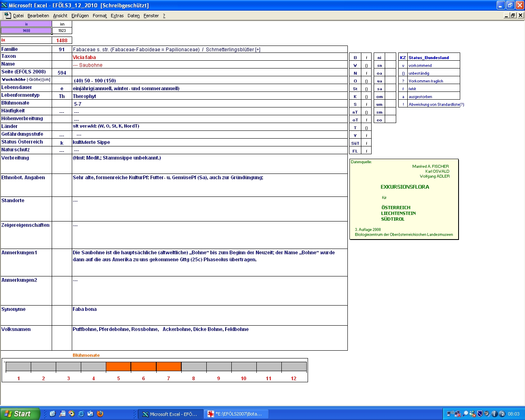Open the volume speaker tray icon
Image resolution: width=525 pixels, height=420 pixels.
pyautogui.click(x=487, y=414)
